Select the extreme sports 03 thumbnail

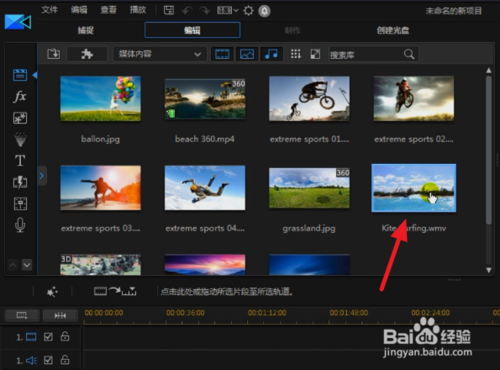[100, 188]
